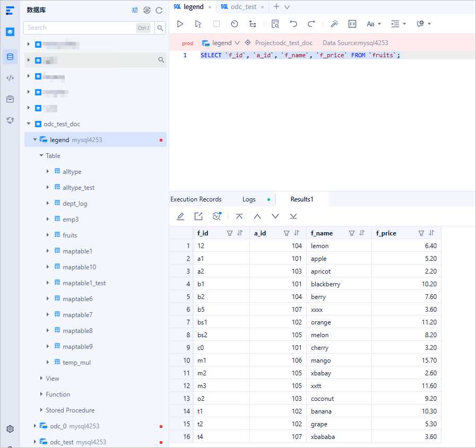This screenshot has height=448, width=476.
Task: Select the maptable10 table in the tree
Action: click(79, 267)
